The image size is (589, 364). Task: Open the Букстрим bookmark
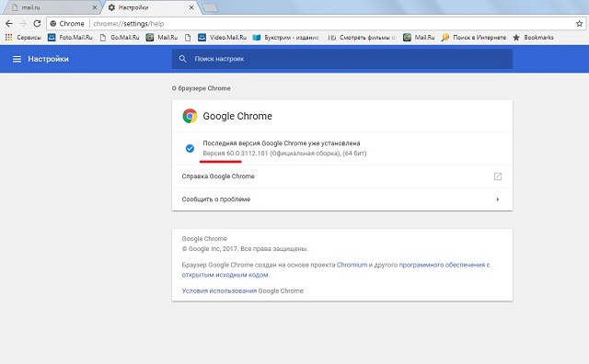click(286, 37)
